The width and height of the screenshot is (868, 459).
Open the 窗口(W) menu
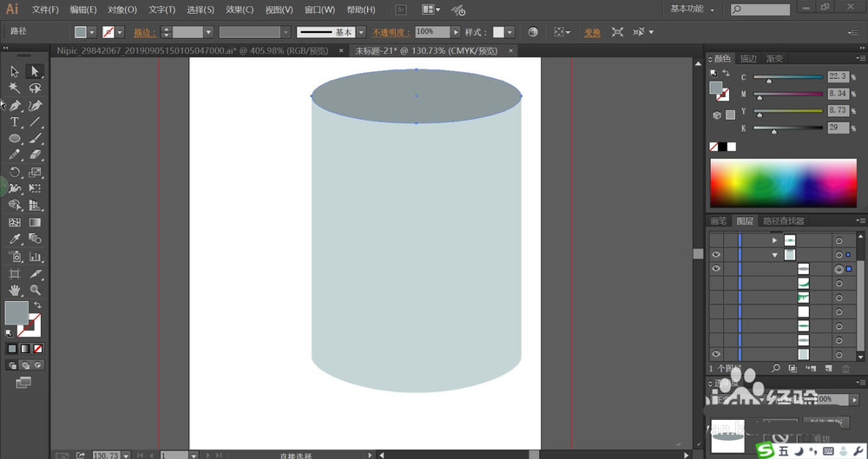point(320,10)
